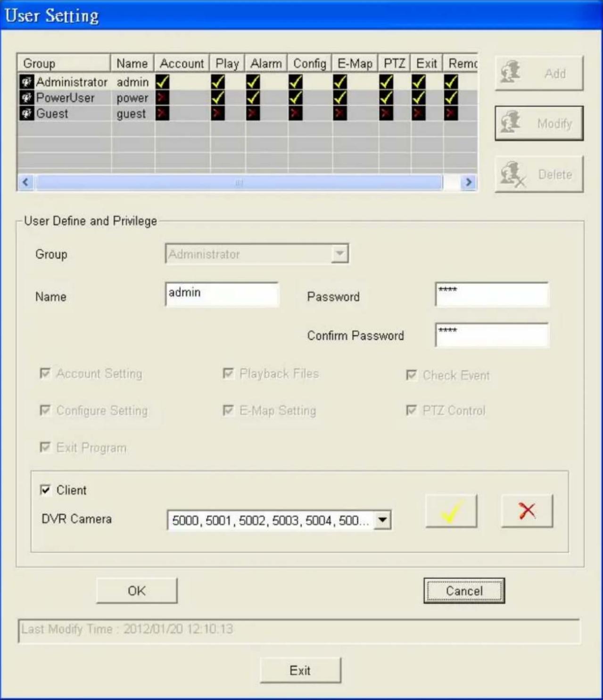Expand the DVR Camera dropdown
Image resolution: width=603 pixels, height=700 pixels.
382,520
